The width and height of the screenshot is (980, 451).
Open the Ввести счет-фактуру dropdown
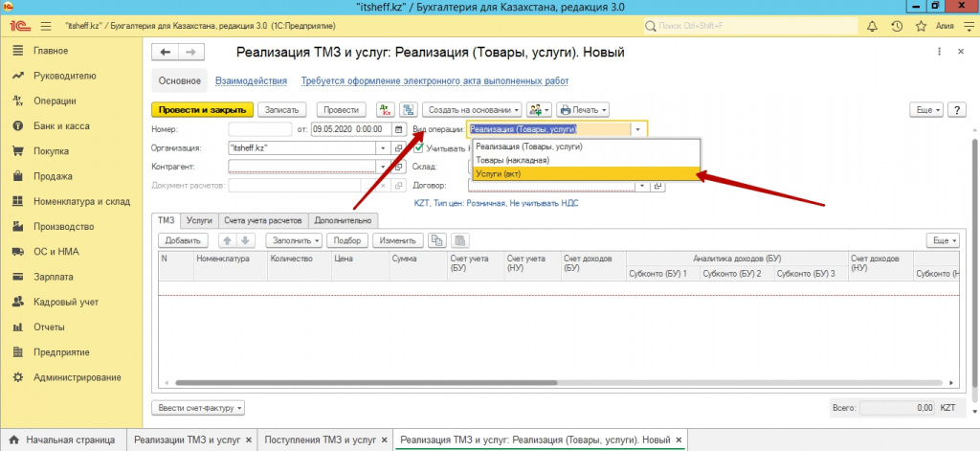click(x=199, y=408)
